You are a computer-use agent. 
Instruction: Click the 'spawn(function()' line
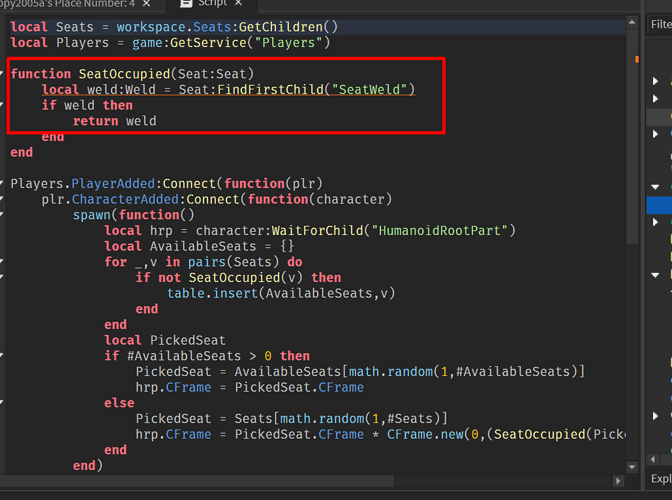[134, 215]
